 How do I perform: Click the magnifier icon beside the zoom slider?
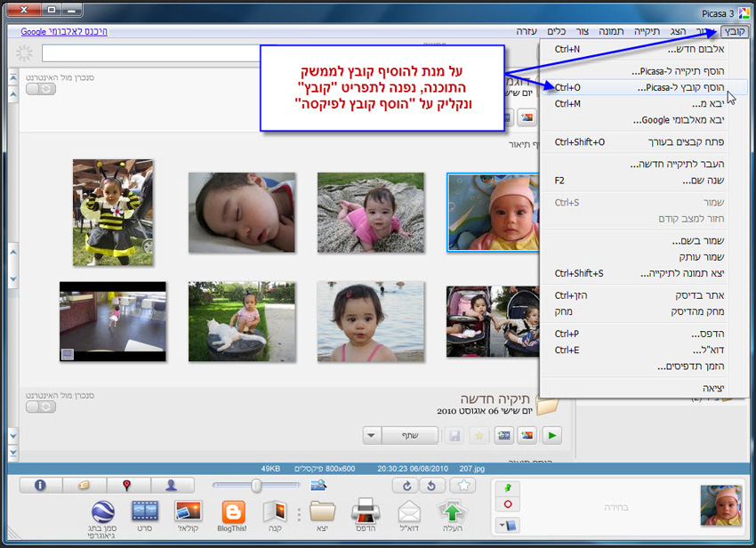pos(318,485)
